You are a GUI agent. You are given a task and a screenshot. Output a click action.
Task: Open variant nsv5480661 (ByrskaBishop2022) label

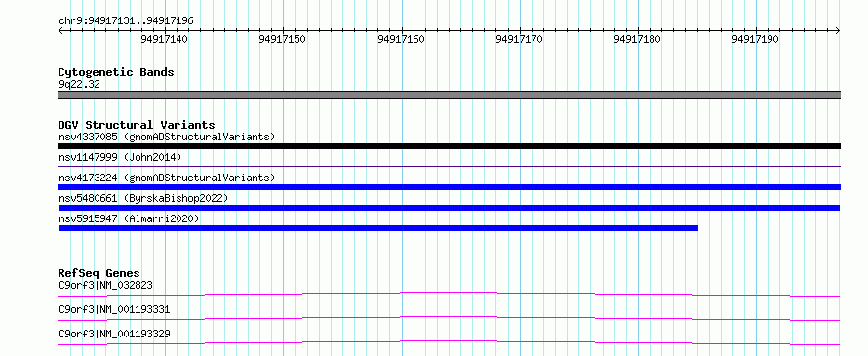coord(142,198)
